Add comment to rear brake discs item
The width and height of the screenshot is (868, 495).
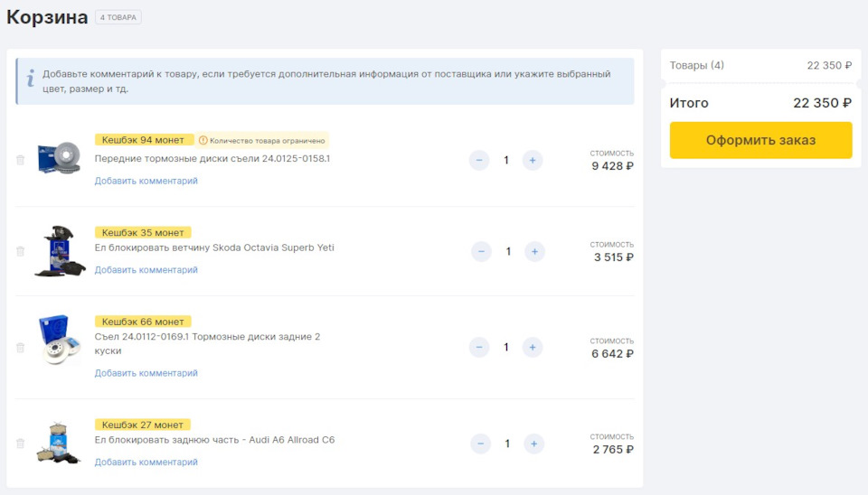tap(146, 373)
